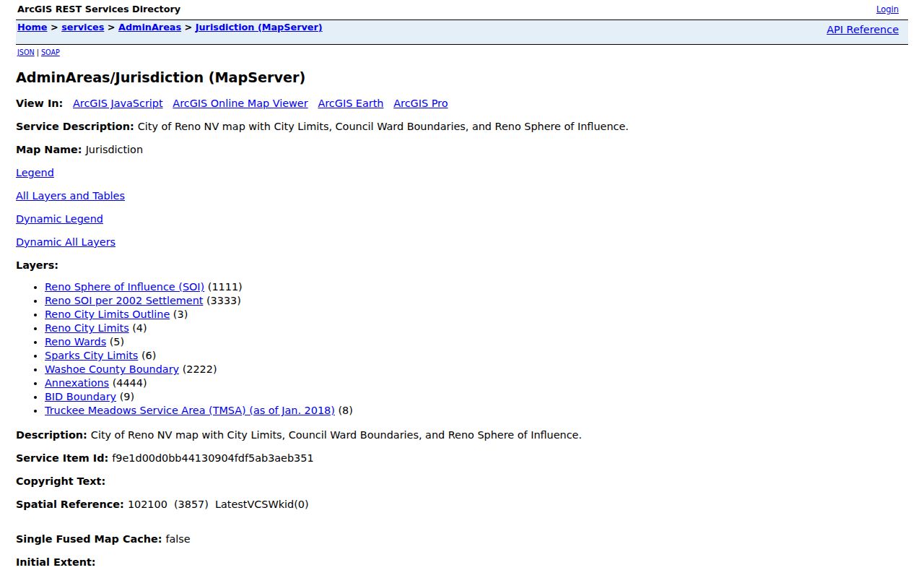Open in ArcGIS Online Map Viewer
Viewport: 924px width, 578px height.
[x=240, y=103]
